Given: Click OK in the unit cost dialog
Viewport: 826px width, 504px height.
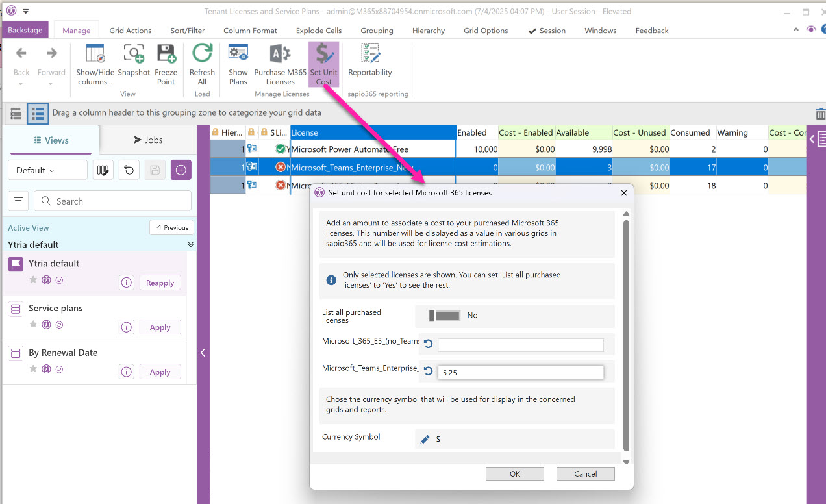Looking at the screenshot, I should tap(514, 474).
